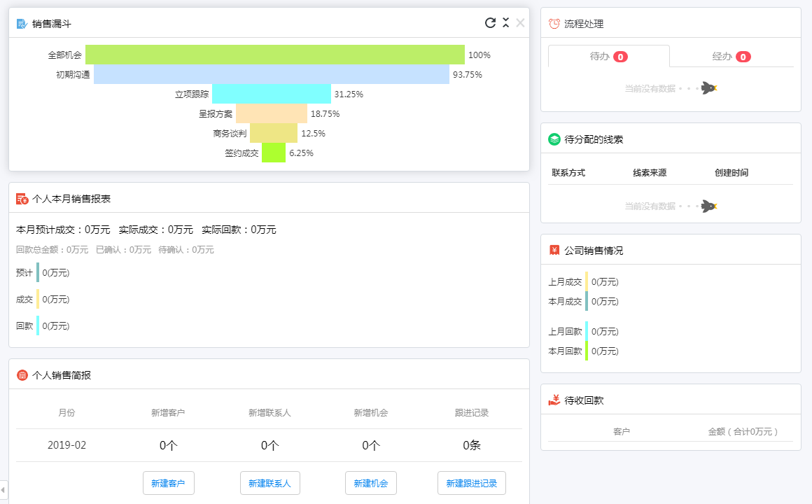Image resolution: width=812 pixels, height=504 pixels.
Task: Click the 线索来源 column header
Action: click(650, 173)
